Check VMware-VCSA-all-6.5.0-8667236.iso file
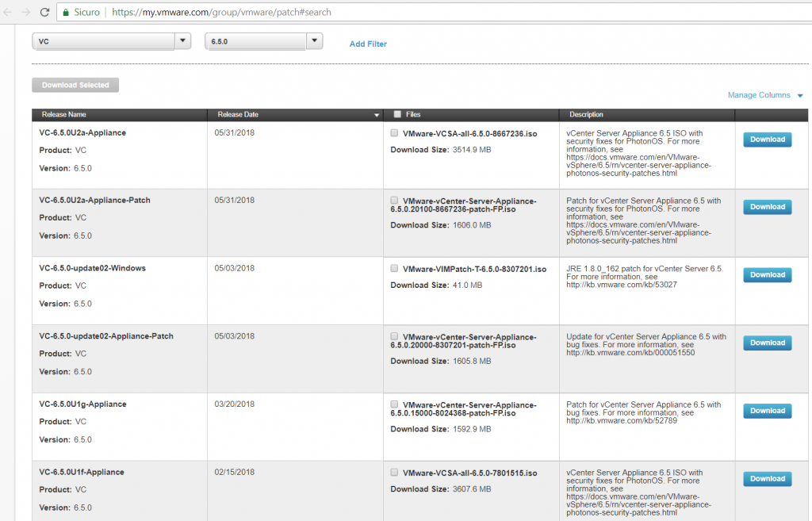812x521 pixels. [x=395, y=133]
